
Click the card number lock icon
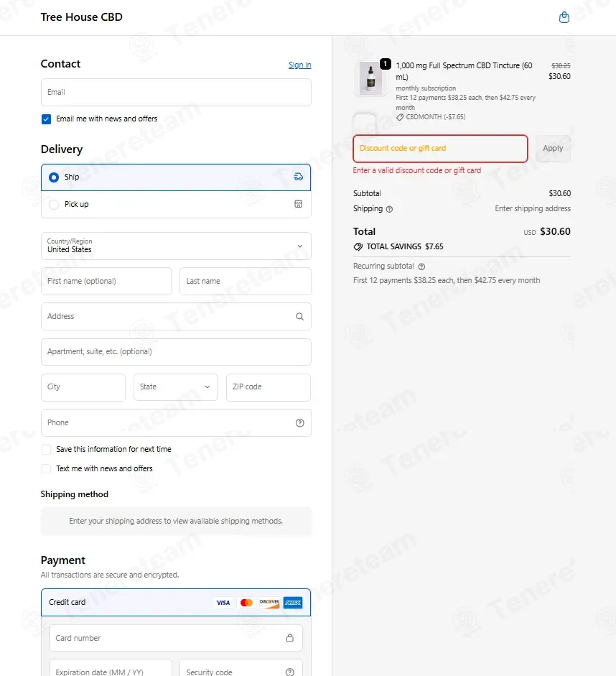click(289, 638)
